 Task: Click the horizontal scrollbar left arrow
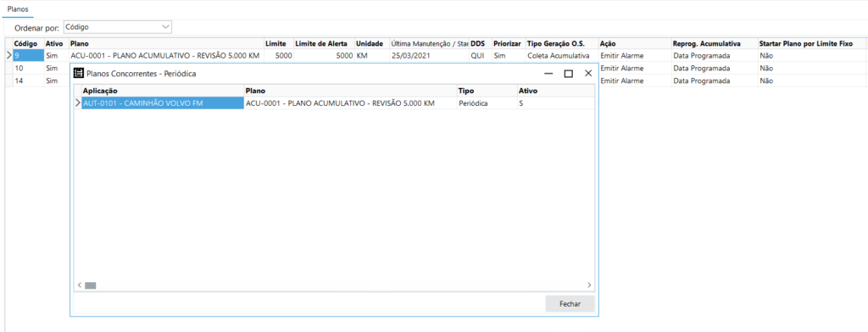(79, 285)
